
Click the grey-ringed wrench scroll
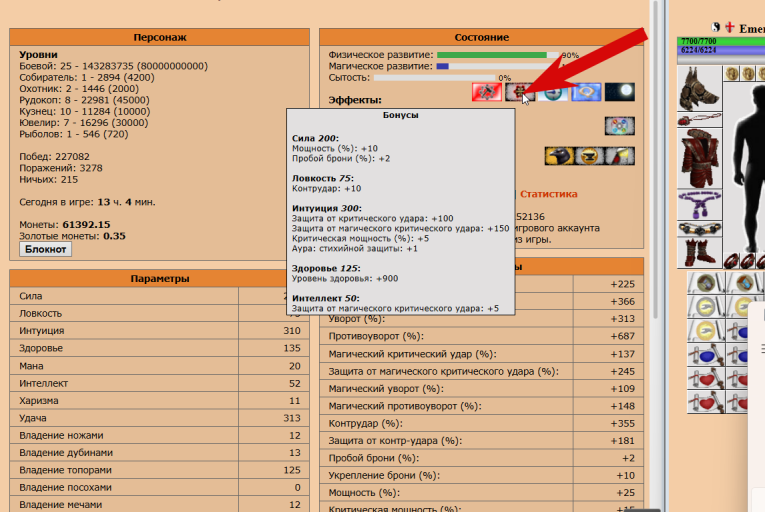706,307
